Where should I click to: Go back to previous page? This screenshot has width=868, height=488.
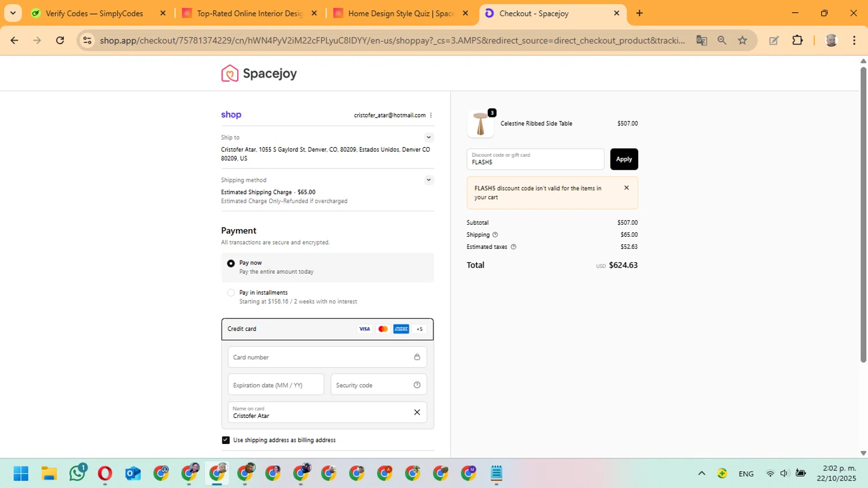point(14,41)
